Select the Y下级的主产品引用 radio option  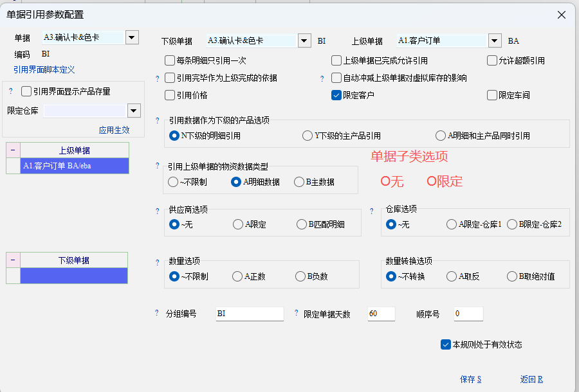tap(308, 136)
